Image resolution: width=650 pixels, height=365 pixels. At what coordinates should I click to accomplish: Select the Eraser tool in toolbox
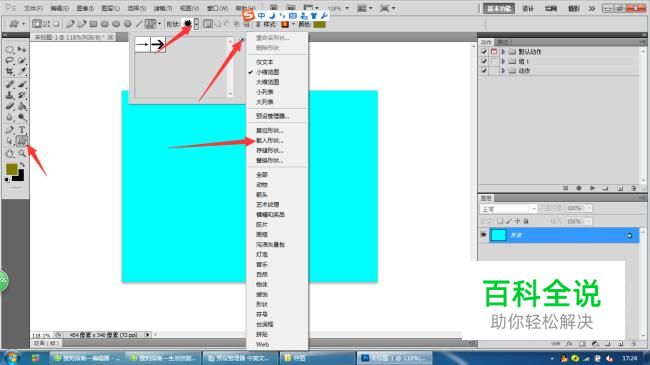point(10,106)
